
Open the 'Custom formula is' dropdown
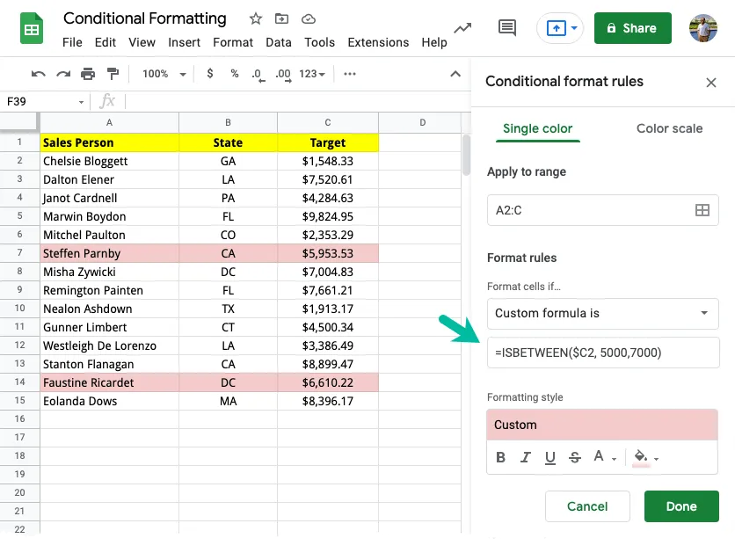click(603, 314)
